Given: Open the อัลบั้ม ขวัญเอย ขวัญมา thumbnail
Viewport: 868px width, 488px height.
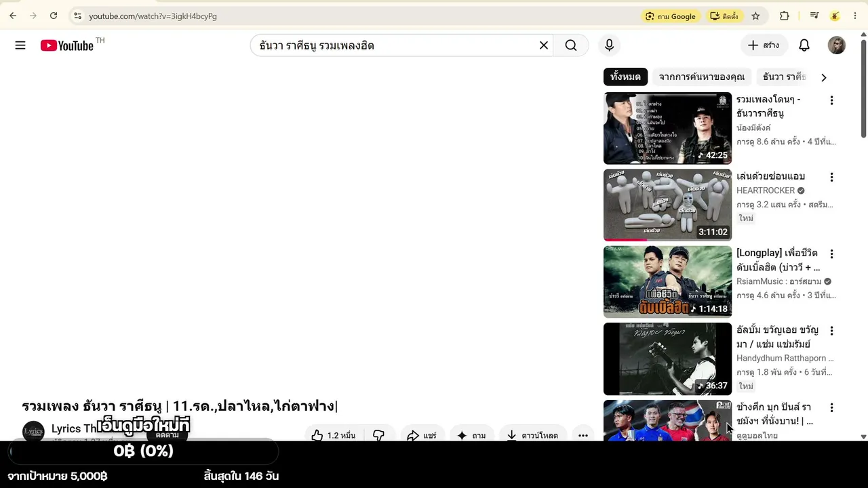Looking at the screenshot, I should point(667,359).
